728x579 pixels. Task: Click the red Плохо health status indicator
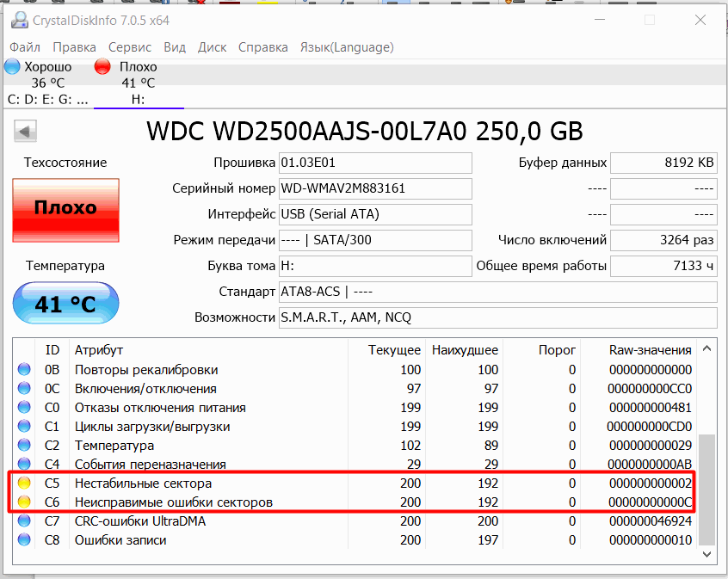click(65, 211)
